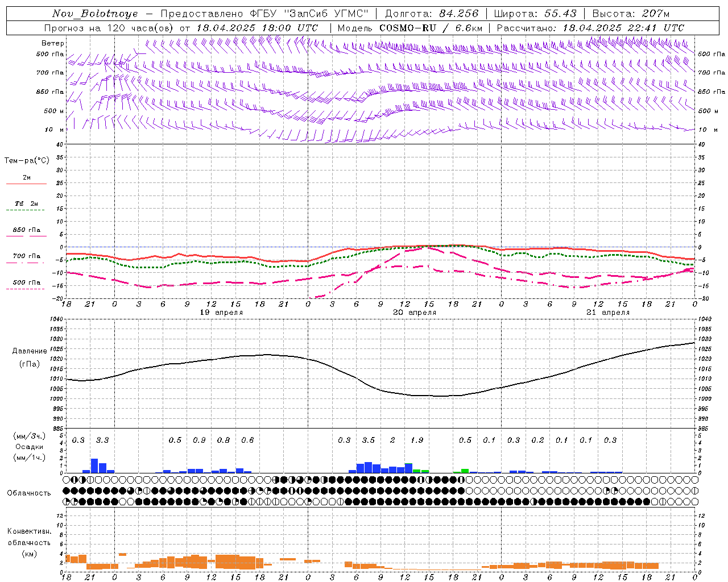Image resolution: width=728 pixels, height=582 pixels.
Task: Click the 0.9 precipitation total value
Action: [199, 440]
